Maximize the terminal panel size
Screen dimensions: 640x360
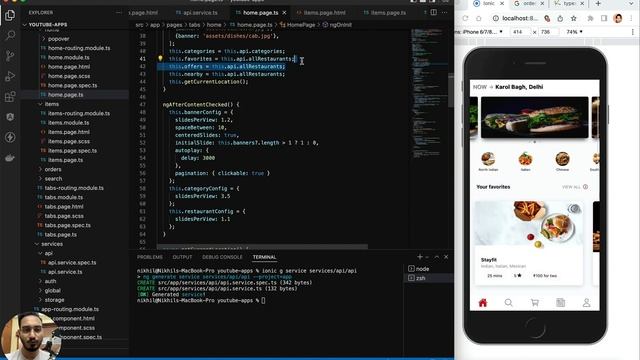437,257
